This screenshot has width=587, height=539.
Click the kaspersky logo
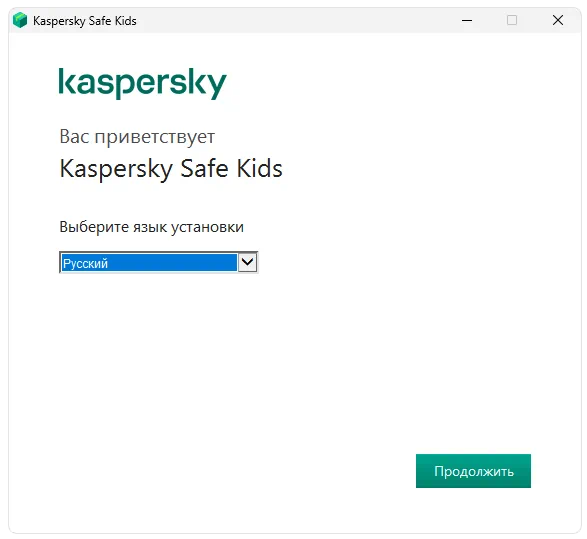pyautogui.click(x=143, y=83)
